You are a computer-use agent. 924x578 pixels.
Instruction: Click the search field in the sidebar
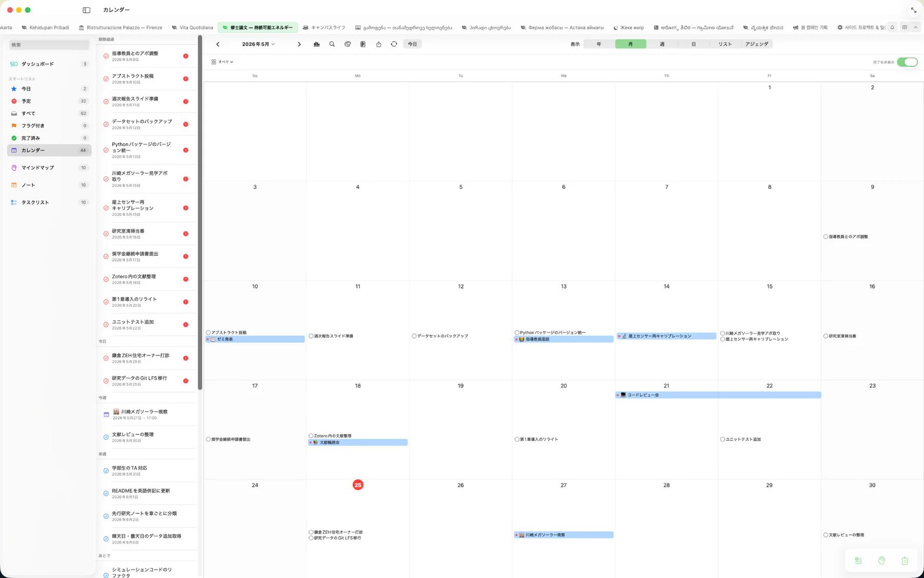point(49,45)
